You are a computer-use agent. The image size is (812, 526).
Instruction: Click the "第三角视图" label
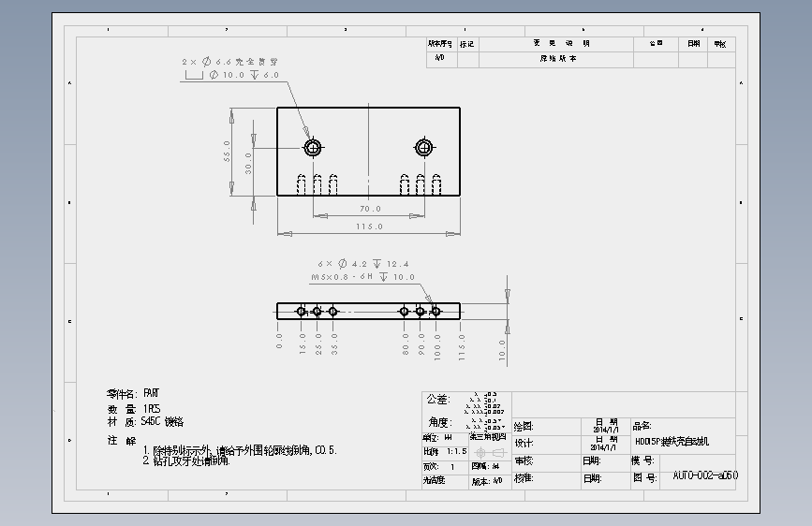click(488, 437)
